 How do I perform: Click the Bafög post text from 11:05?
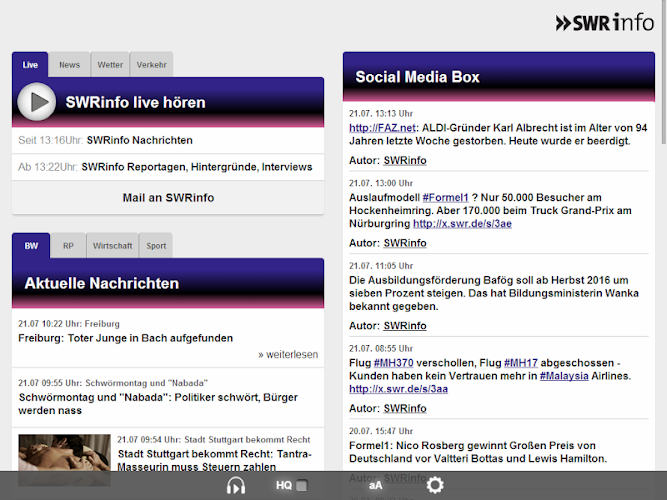(494, 293)
